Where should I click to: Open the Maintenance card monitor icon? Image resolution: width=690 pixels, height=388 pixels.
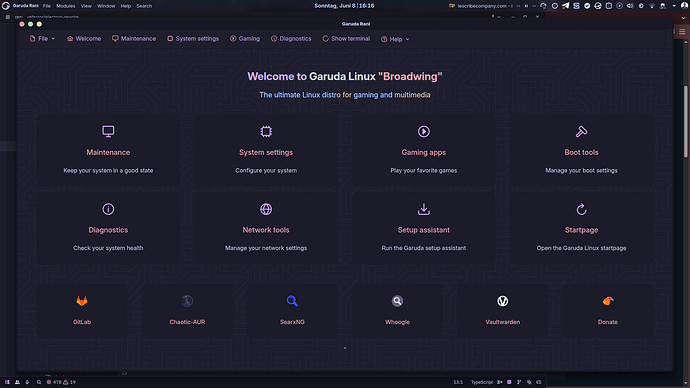pyautogui.click(x=108, y=131)
